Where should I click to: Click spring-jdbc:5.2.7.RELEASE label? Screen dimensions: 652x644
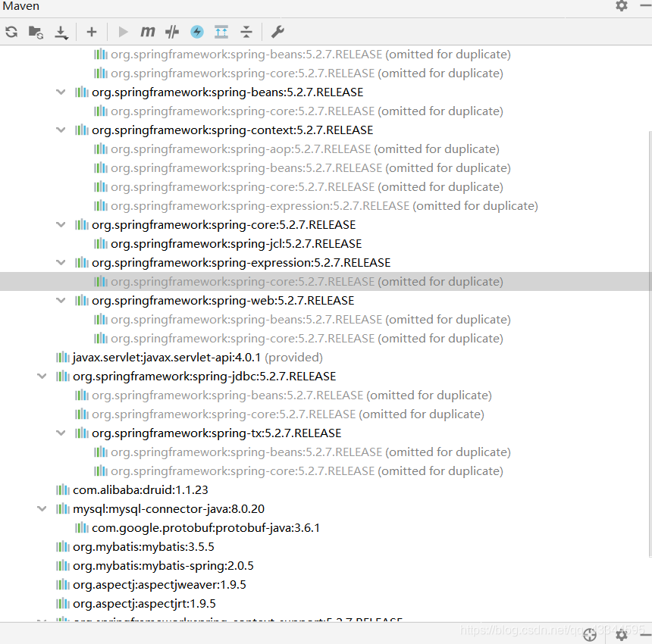click(204, 377)
